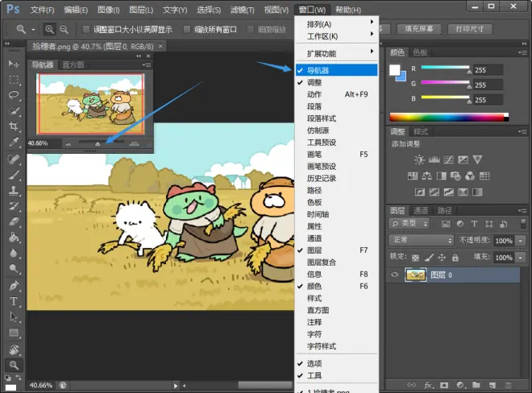Select the Quick Selection tool

[14, 111]
